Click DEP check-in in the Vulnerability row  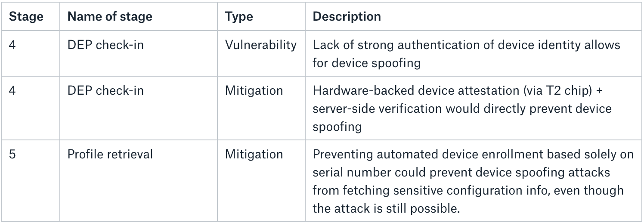[x=105, y=45]
